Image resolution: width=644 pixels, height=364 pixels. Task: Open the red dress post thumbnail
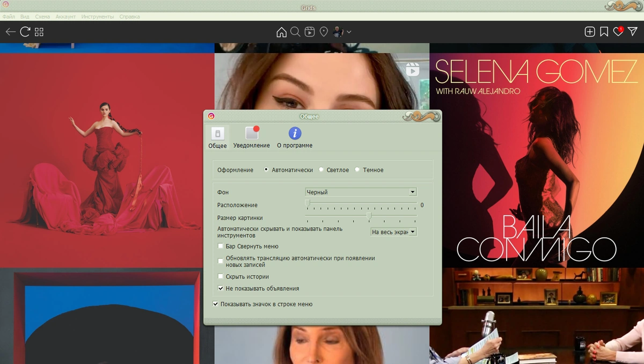click(x=107, y=160)
